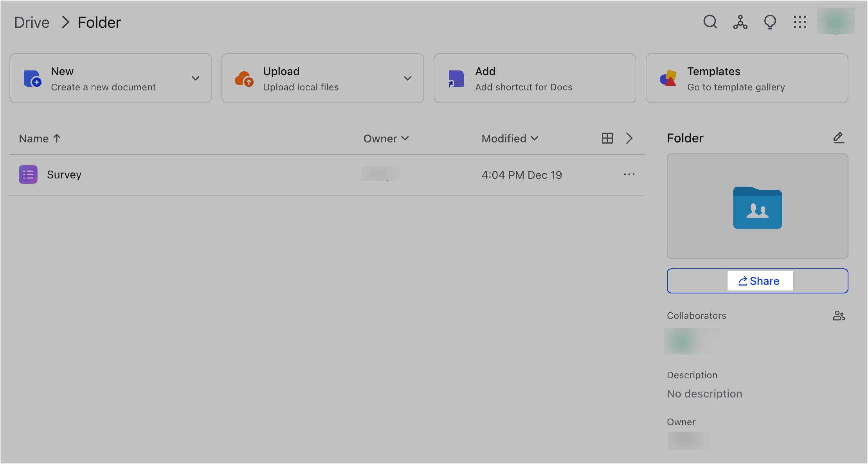Click the Survey row owner cell
Viewport: 868px width, 464px height.
380,174
